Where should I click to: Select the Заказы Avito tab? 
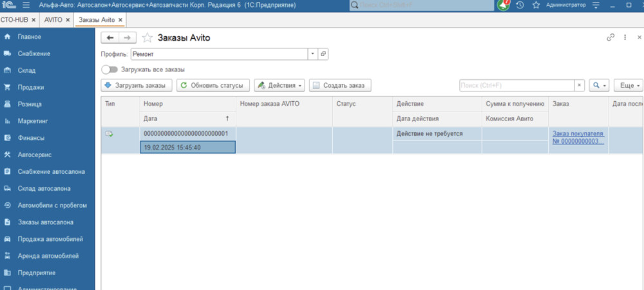[97, 20]
